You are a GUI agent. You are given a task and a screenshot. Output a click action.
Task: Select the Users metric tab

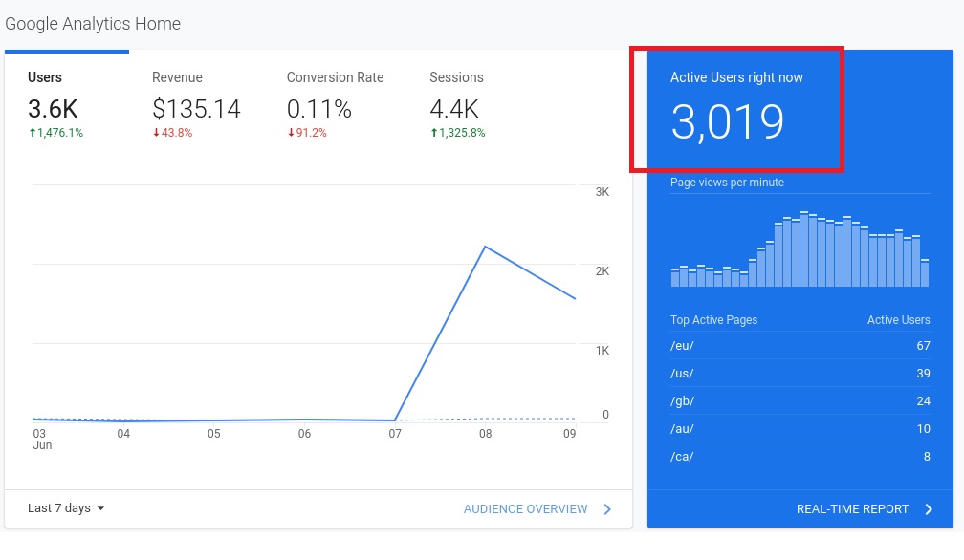tap(67, 103)
